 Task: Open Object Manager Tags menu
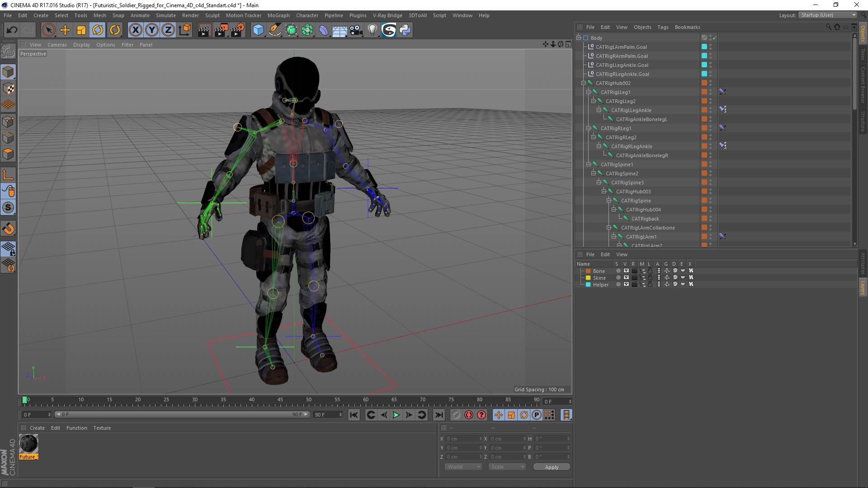coord(663,27)
